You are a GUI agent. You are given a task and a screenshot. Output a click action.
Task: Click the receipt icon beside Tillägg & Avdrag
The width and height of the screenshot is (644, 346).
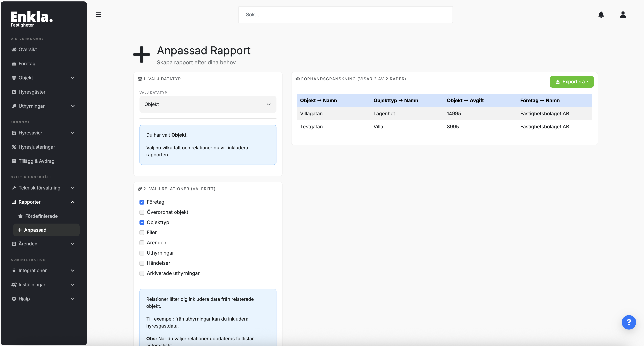pyautogui.click(x=14, y=161)
